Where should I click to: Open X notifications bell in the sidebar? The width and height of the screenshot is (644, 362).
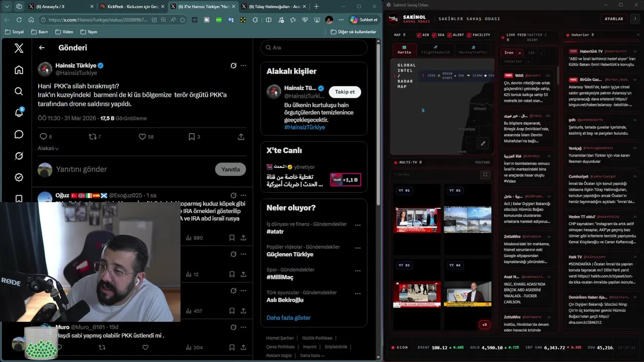click(19, 113)
